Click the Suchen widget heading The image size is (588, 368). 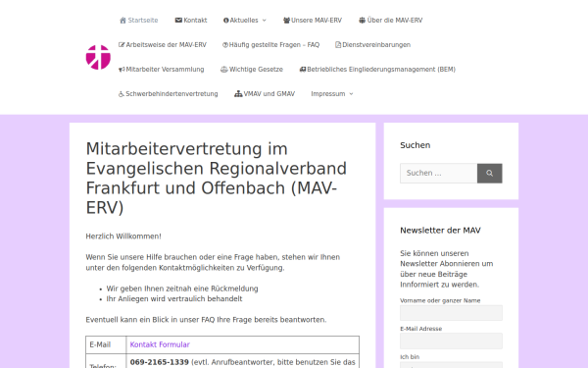[416, 145]
